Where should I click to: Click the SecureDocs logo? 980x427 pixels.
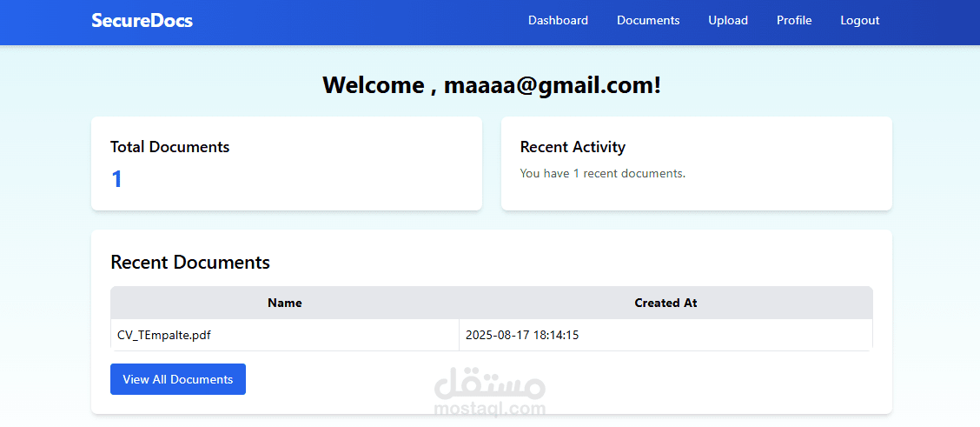coord(142,21)
